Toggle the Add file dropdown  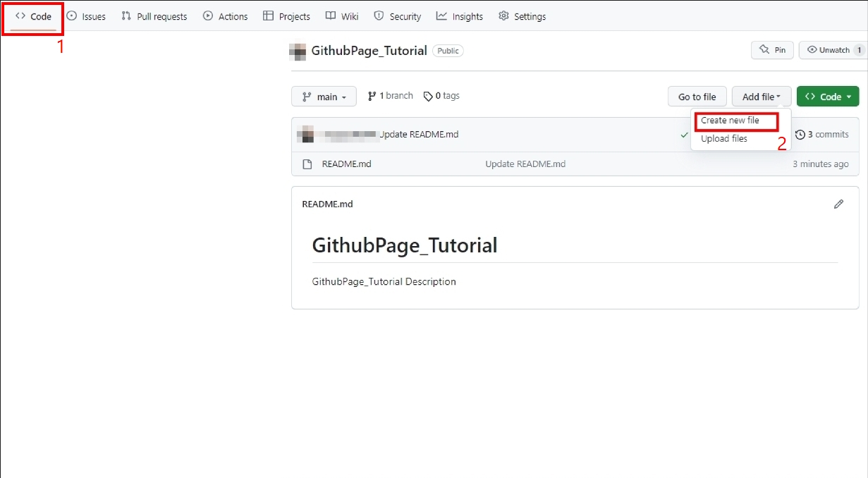coord(762,97)
